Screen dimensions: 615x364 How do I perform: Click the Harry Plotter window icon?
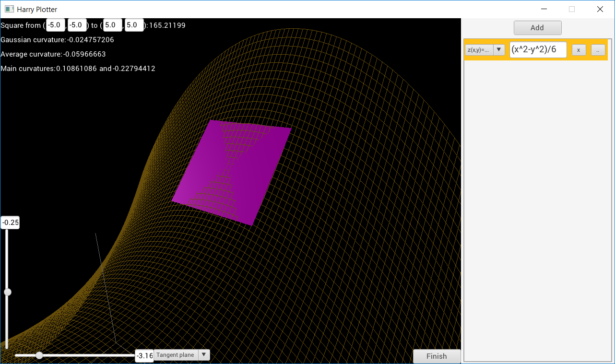pyautogui.click(x=9, y=9)
